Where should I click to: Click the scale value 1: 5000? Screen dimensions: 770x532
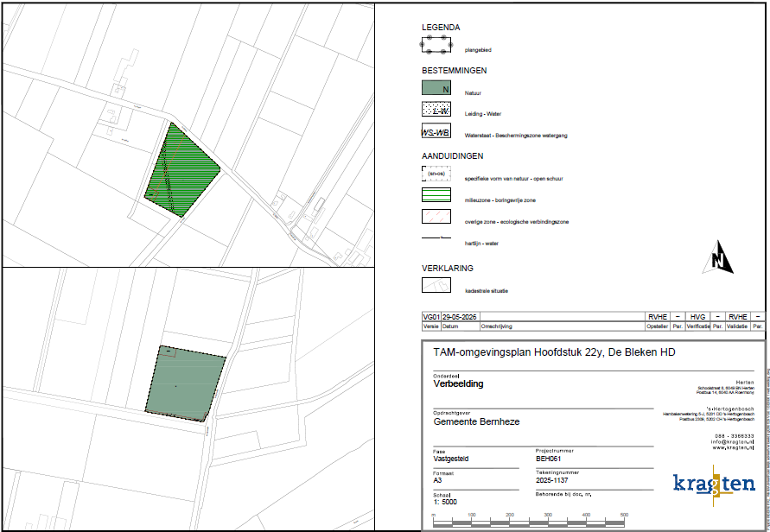click(445, 502)
